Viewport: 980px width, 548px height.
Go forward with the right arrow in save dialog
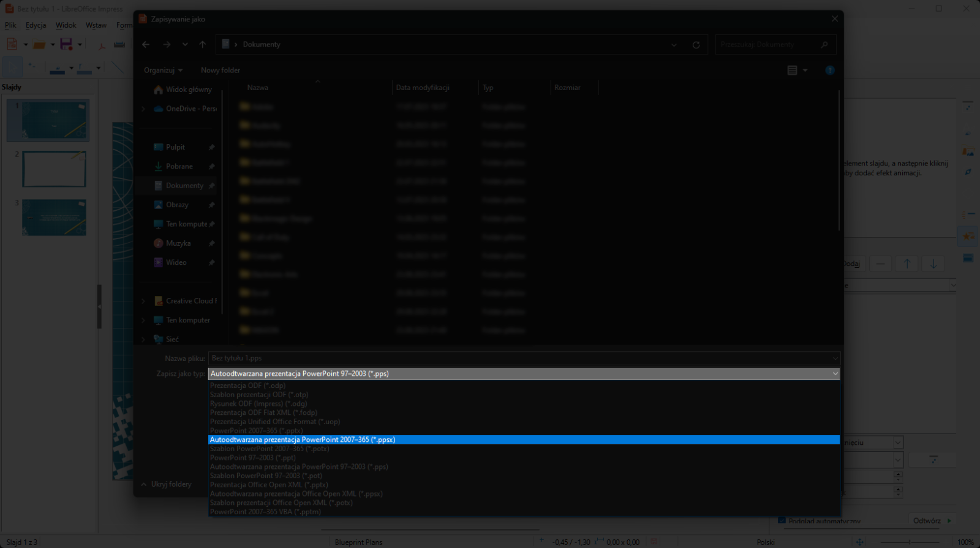tap(167, 44)
